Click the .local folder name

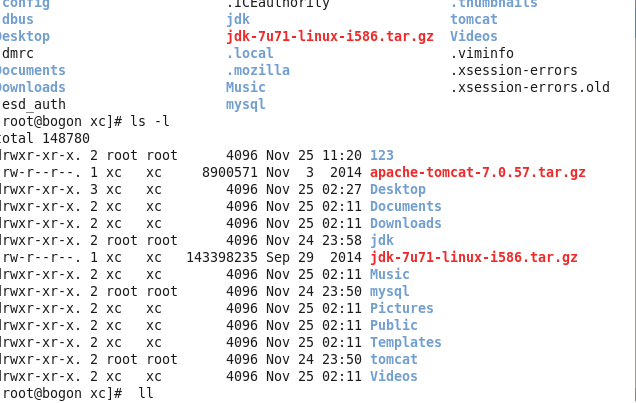pyautogui.click(x=250, y=54)
